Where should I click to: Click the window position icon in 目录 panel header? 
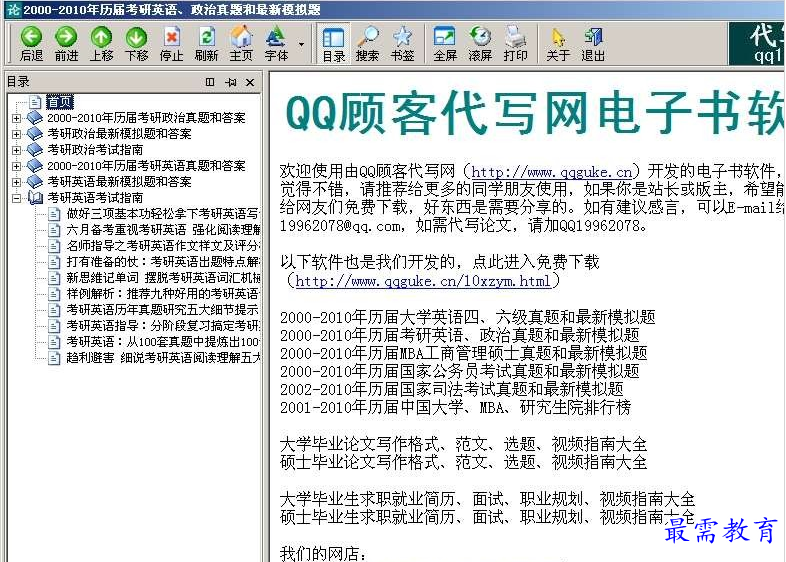(x=210, y=82)
